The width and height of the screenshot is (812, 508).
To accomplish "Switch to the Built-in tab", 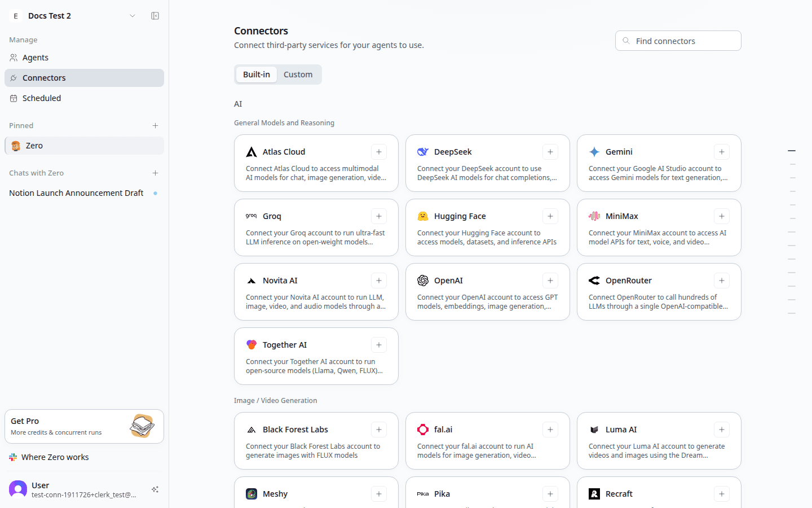I will (x=257, y=75).
